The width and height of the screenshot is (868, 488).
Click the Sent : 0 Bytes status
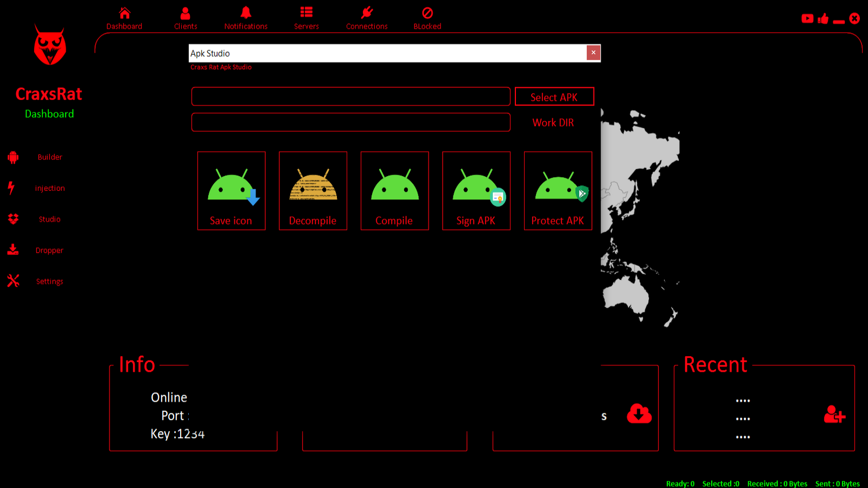point(838,484)
